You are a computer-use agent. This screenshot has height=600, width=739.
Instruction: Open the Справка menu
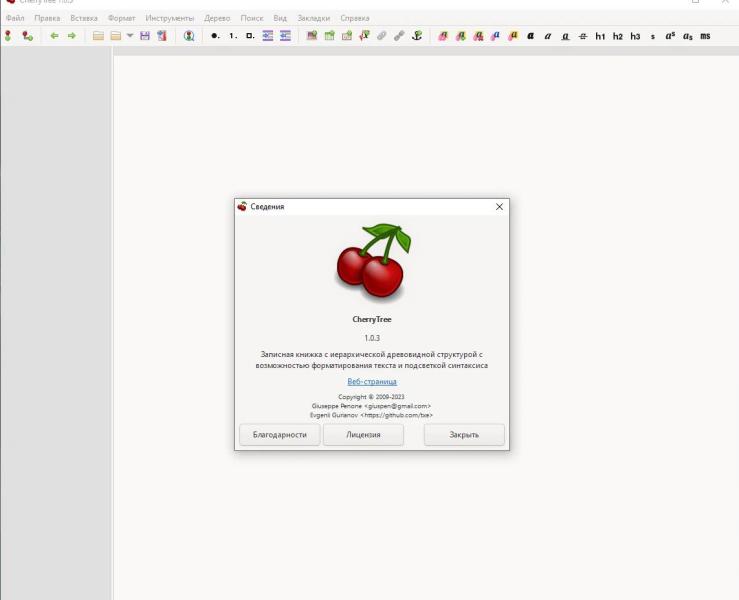354,18
